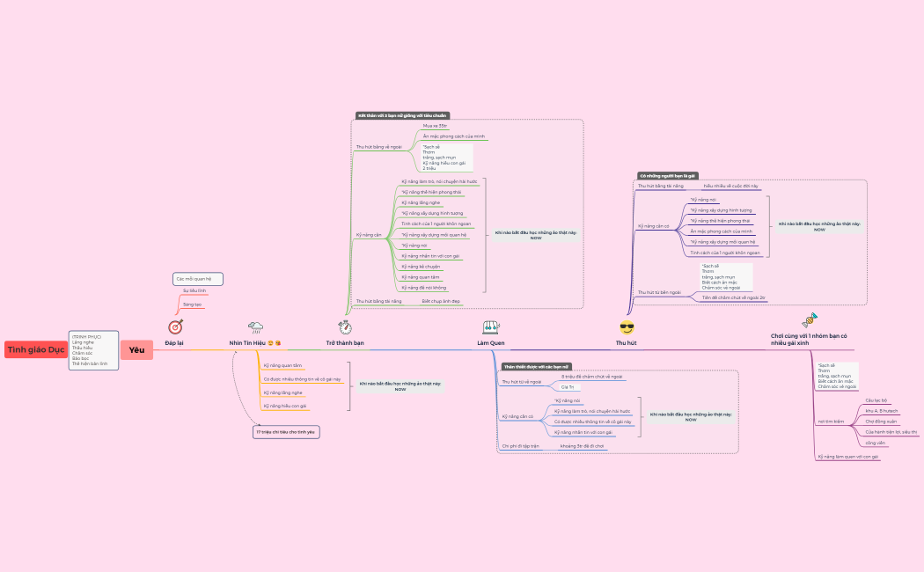Select the root node Tình giáo Dục

(36, 349)
